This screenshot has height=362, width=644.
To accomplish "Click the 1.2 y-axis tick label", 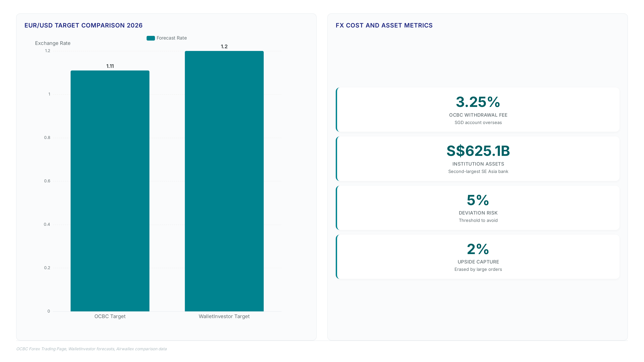I will pos(47,51).
